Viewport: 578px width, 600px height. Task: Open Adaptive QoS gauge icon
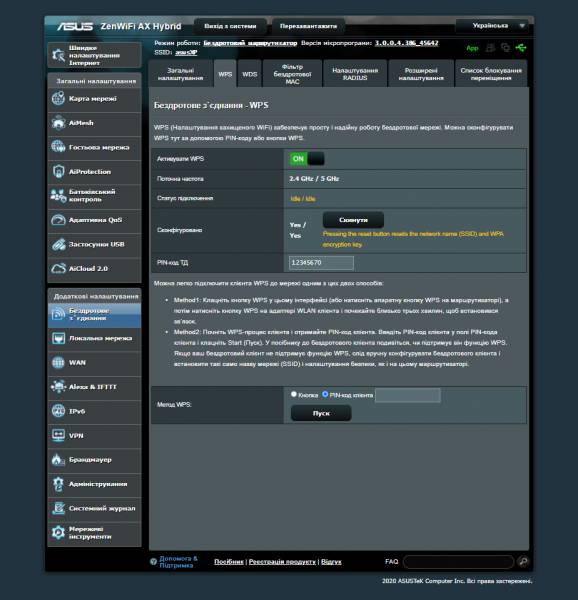point(58,220)
